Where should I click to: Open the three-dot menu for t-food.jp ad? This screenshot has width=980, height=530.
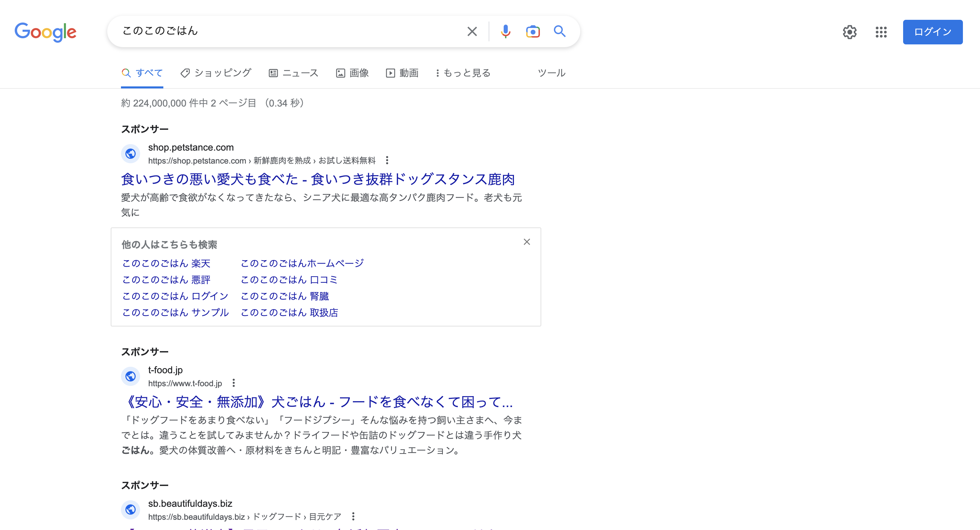pos(234,383)
